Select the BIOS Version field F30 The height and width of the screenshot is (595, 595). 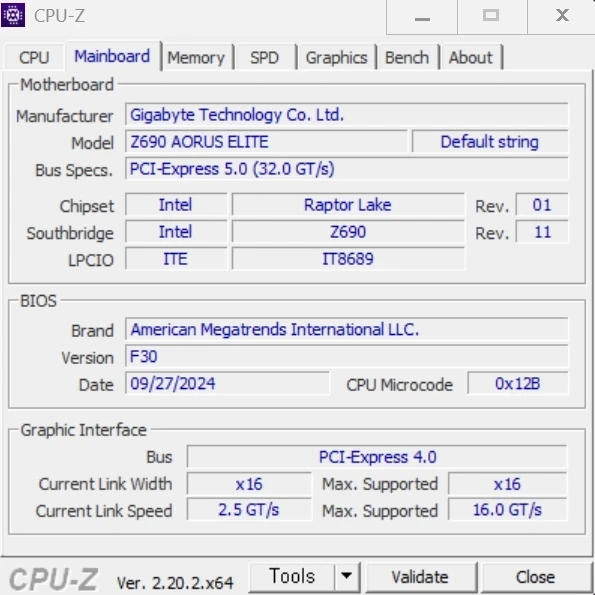[x=347, y=356]
